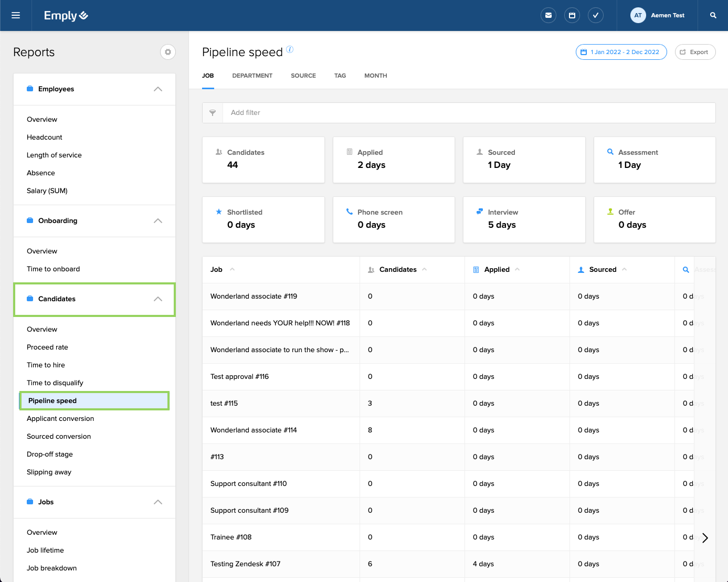This screenshot has height=582, width=728.
Task: Click the Pipeline speed info icon
Action: pos(290,49)
